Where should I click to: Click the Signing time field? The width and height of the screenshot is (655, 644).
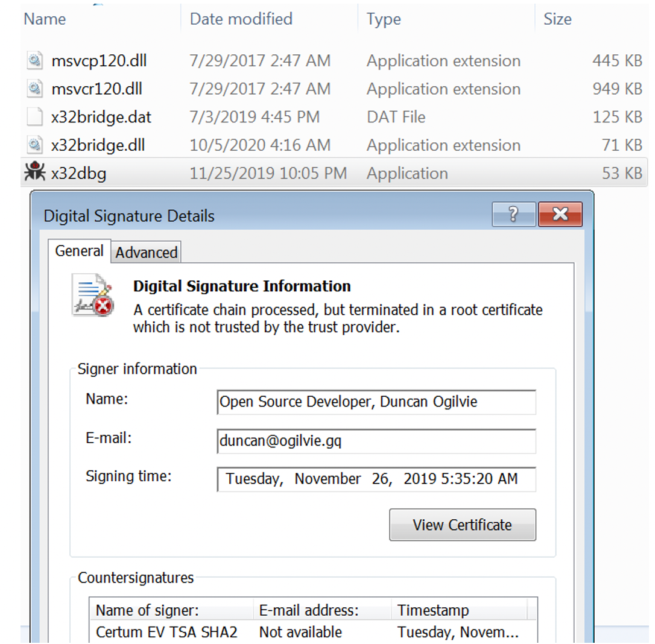(x=376, y=479)
